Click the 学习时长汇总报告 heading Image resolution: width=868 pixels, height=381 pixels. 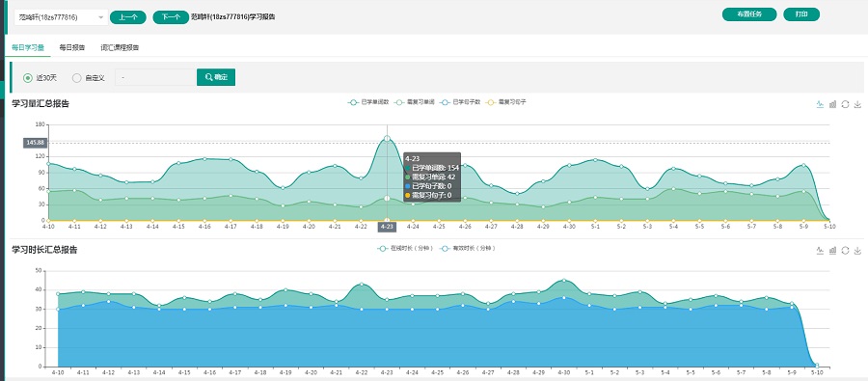pyautogui.click(x=44, y=251)
